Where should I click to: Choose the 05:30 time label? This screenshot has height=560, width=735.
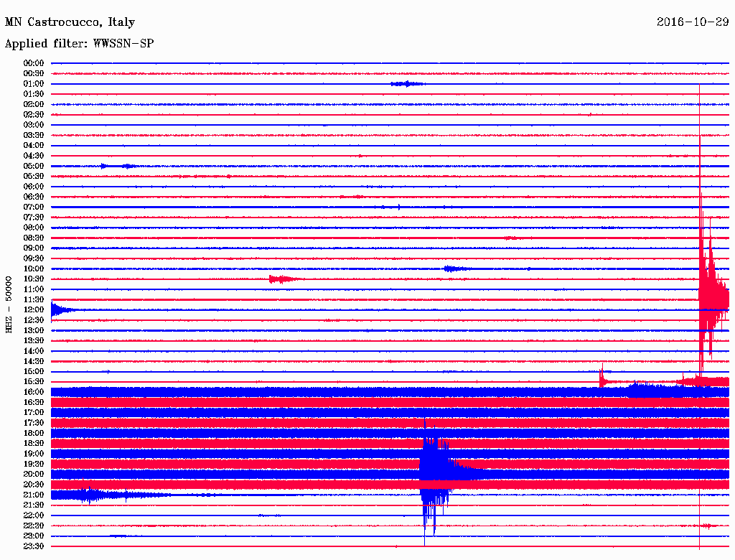tap(34, 176)
